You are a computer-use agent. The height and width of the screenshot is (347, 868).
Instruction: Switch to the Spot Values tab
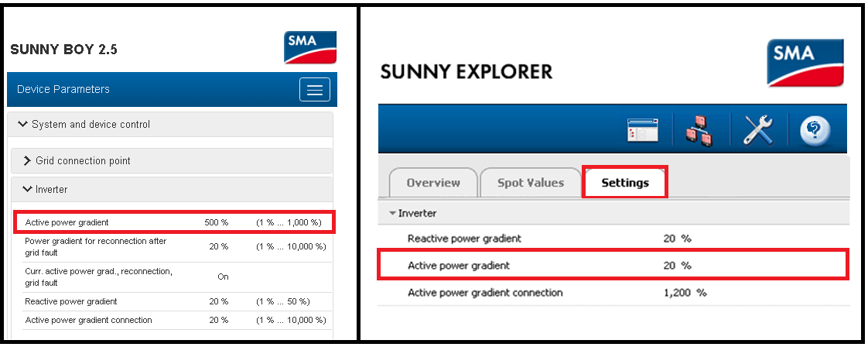pyautogui.click(x=530, y=184)
